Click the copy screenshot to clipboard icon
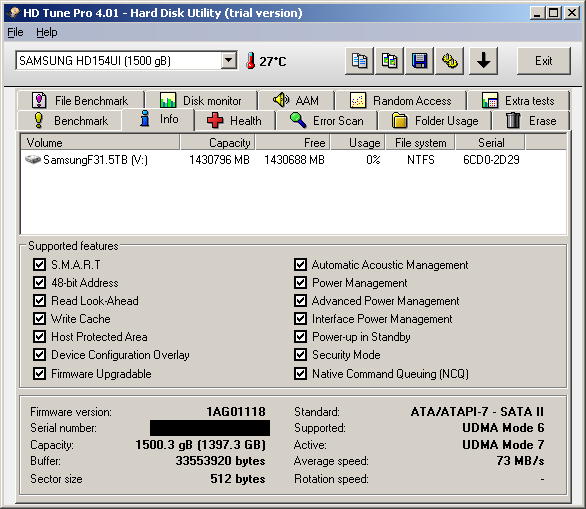This screenshot has height=509, width=586. 389,61
